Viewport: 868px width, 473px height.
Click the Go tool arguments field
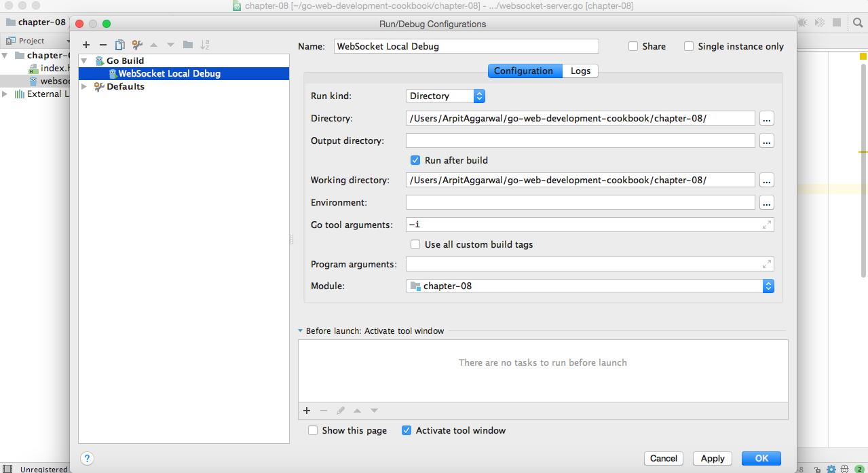coord(590,225)
